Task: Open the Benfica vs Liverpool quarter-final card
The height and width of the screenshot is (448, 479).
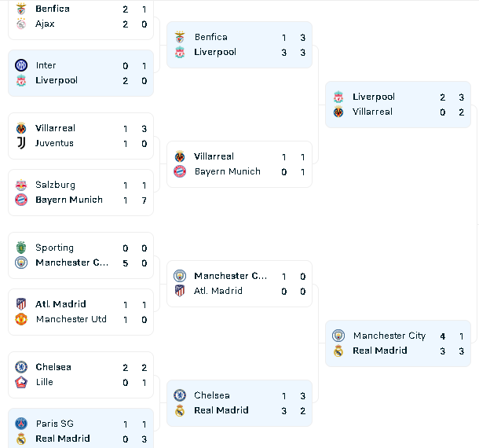Action: click(x=239, y=45)
